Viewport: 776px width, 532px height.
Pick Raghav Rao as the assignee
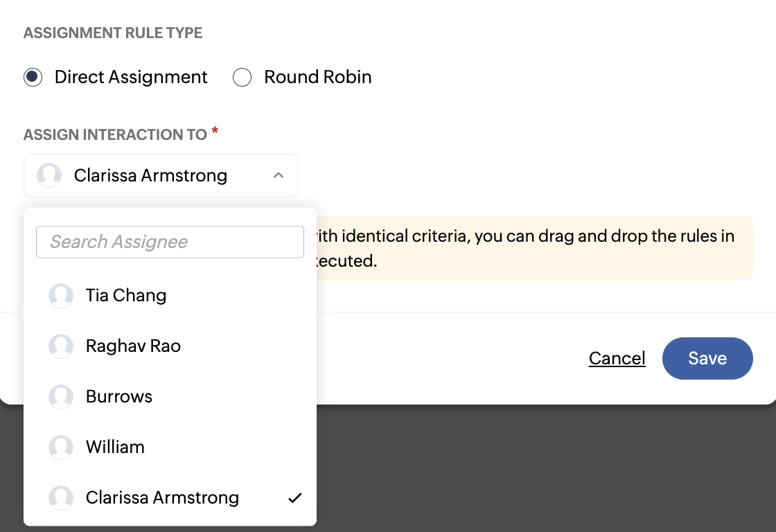(133, 346)
